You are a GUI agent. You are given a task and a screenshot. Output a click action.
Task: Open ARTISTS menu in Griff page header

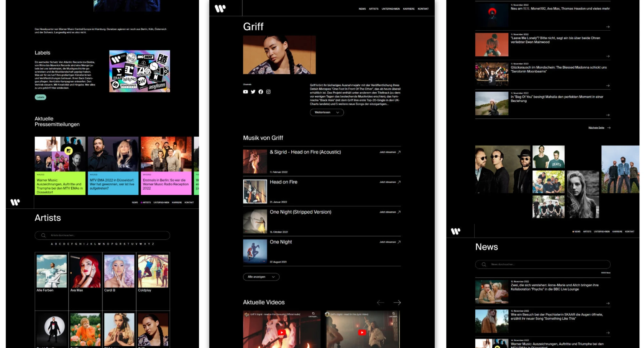pyautogui.click(x=374, y=9)
